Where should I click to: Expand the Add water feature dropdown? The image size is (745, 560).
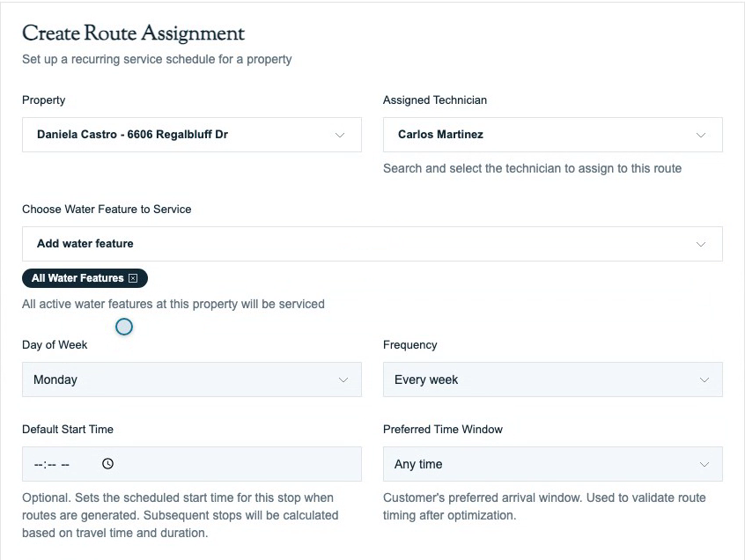pyautogui.click(x=372, y=244)
